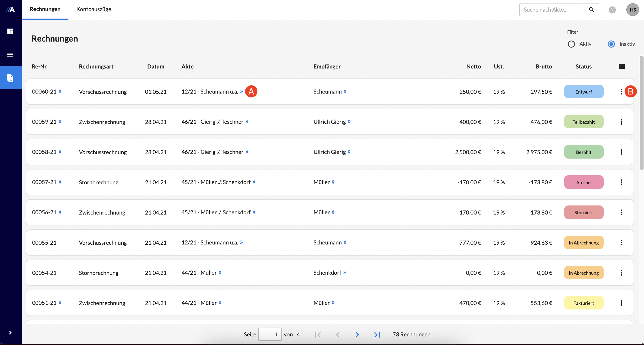Open actions menu for invoice 00057-21

click(x=621, y=182)
